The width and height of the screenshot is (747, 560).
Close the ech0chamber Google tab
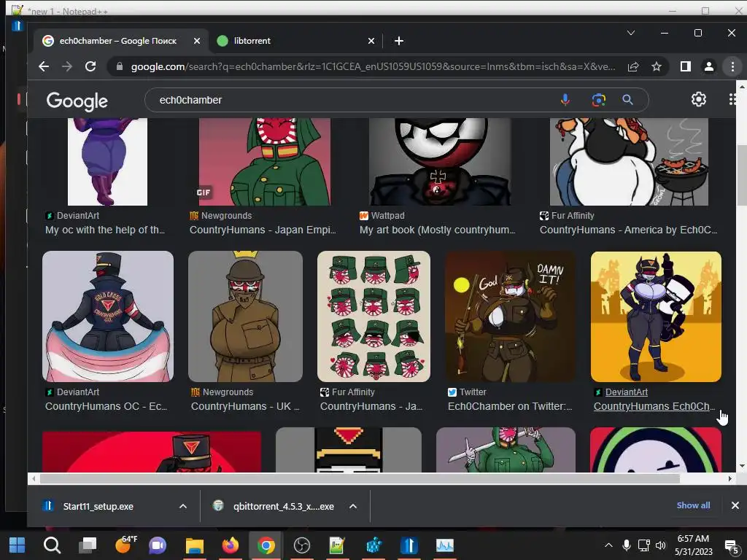(197, 41)
